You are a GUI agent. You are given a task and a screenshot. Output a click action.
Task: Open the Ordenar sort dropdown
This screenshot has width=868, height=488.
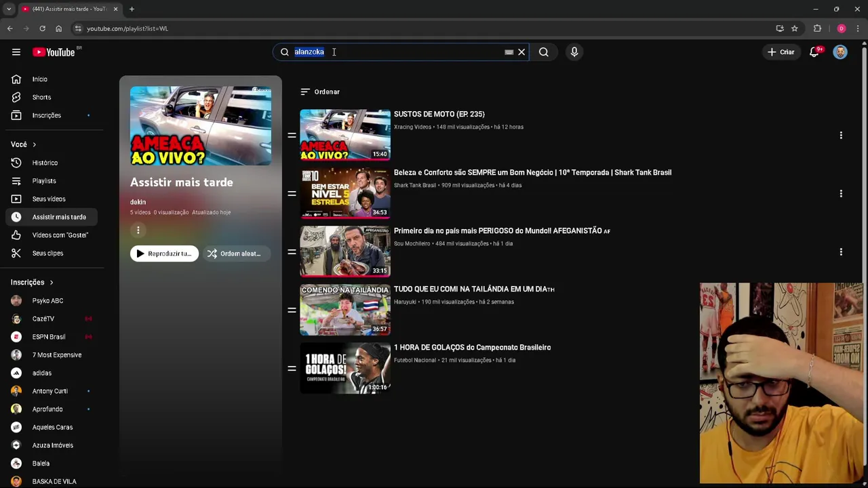click(320, 91)
